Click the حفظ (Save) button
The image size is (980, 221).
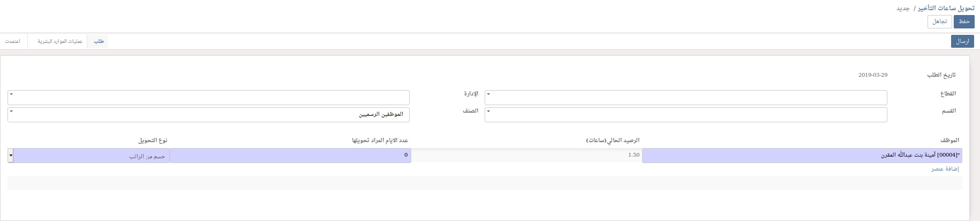964,21
